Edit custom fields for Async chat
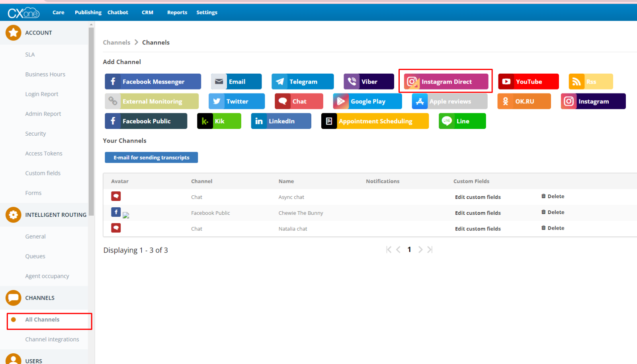The image size is (637, 364). click(x=478, y=197)
